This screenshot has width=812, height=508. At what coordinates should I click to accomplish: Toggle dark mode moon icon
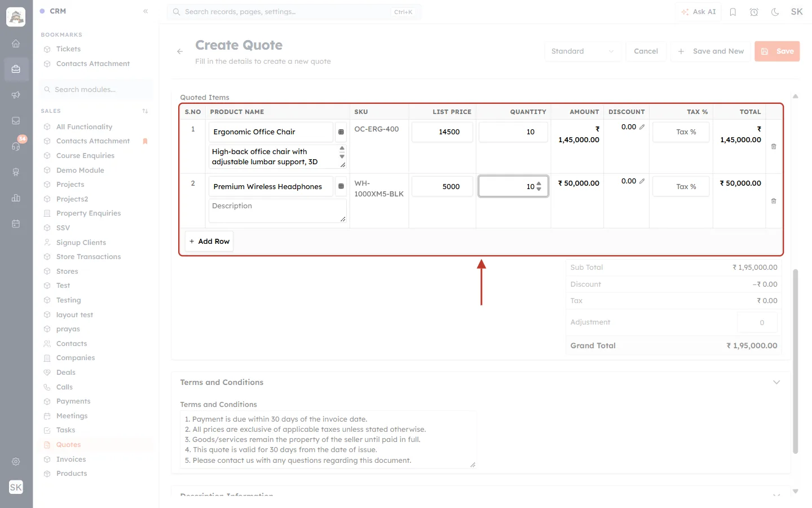pos(775,12)
